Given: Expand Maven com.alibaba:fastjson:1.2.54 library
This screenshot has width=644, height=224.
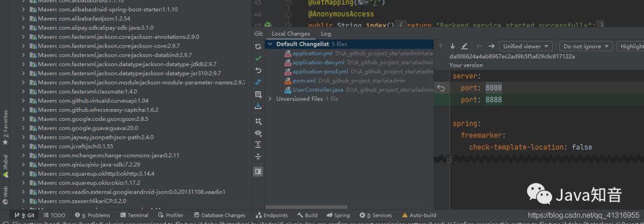Looking at the screenshot, I should 23,18.
